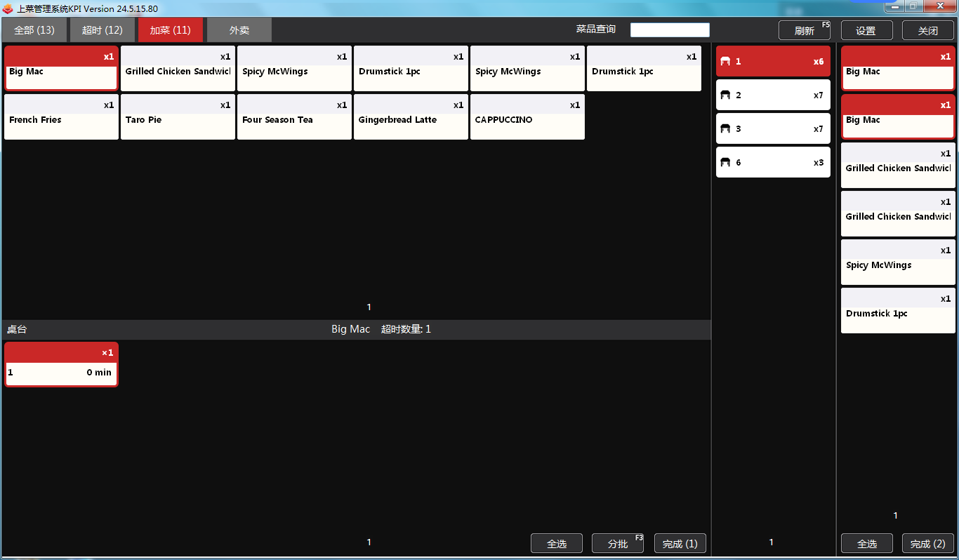Open the 超时 (12) tab
This screenshot has height=560, width=959.
pyautogui.click(x=102, y=30)
